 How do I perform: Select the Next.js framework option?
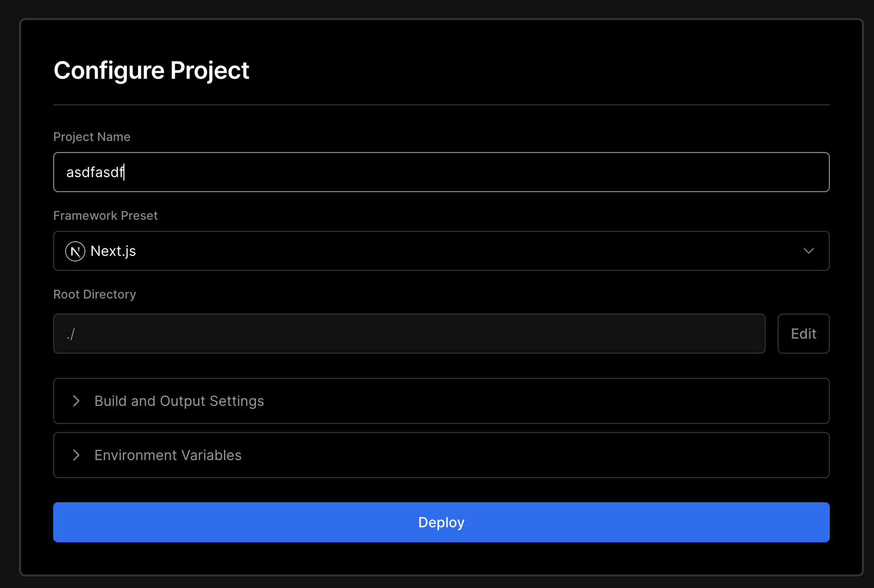pyautogui.click(x=112, y=251)
